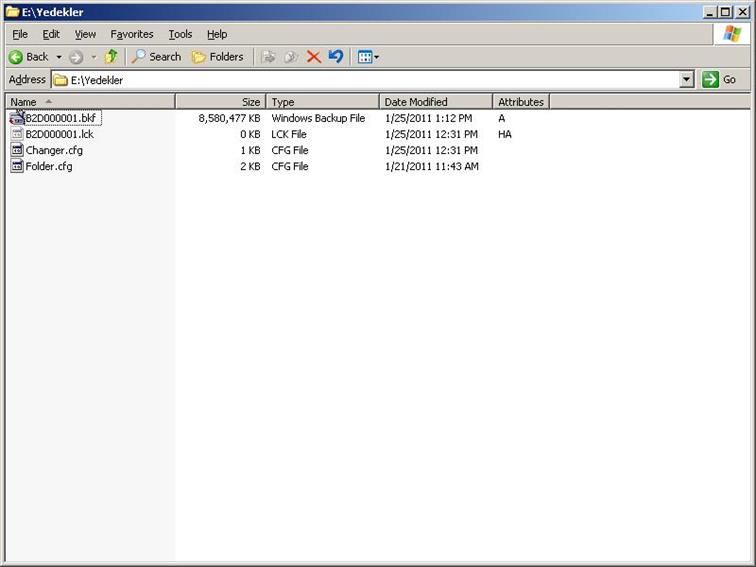
Task: Select the B2D000001.lck file icon
Action: [17, 134]
